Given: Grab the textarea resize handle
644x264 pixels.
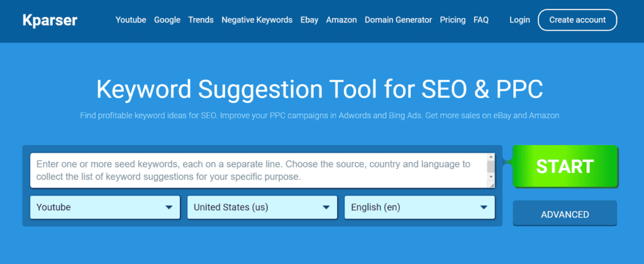Looking at the screenshot, I should coord(491,185).
